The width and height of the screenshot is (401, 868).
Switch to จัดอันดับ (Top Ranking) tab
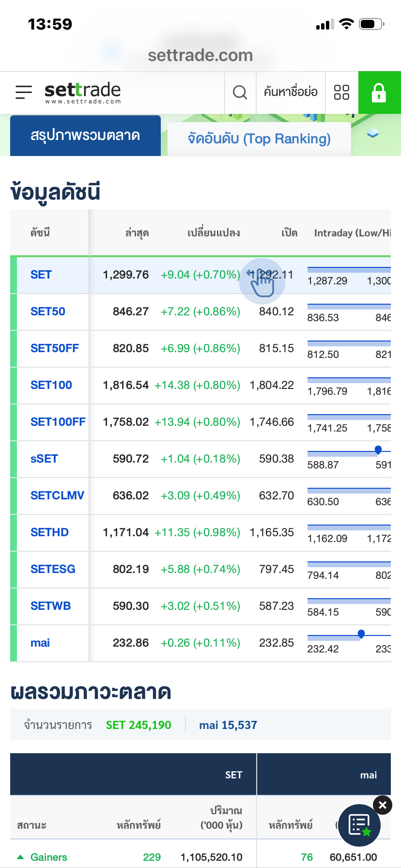coord(259,139)
